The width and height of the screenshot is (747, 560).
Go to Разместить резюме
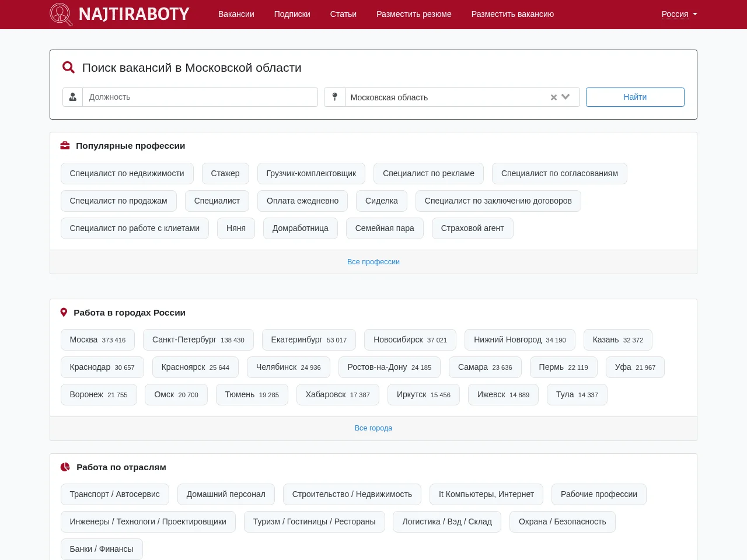point(414,14)
